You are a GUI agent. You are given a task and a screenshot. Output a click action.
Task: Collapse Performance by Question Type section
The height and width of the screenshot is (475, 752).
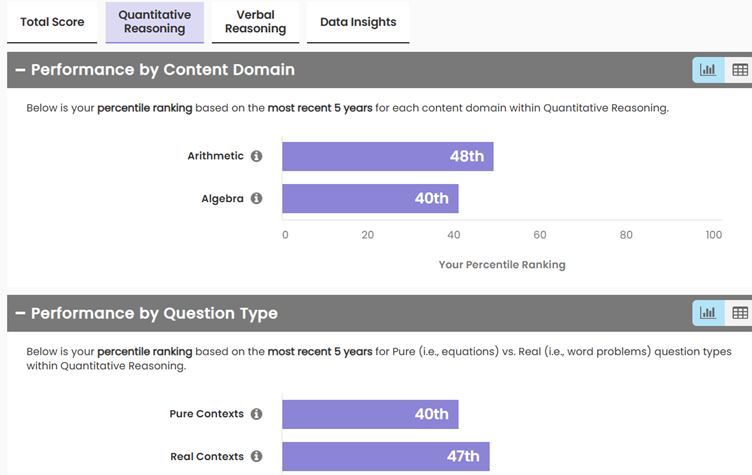point(19,314)
